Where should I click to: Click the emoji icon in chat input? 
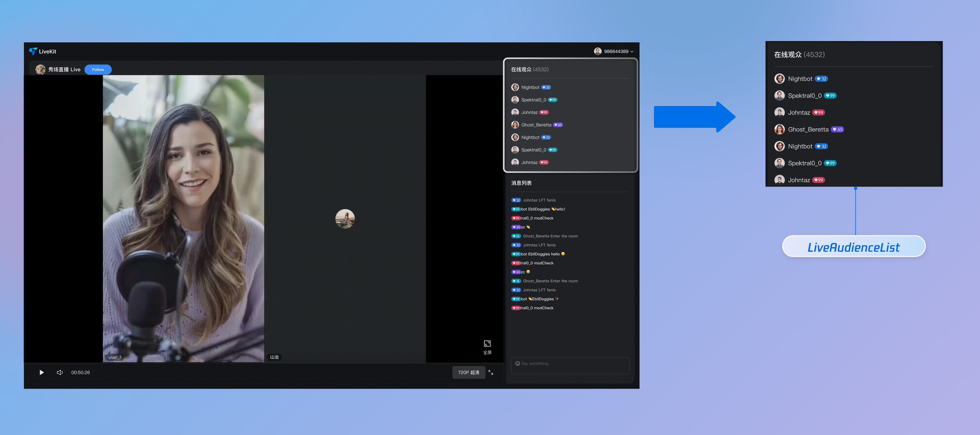[x=517, y=364]
